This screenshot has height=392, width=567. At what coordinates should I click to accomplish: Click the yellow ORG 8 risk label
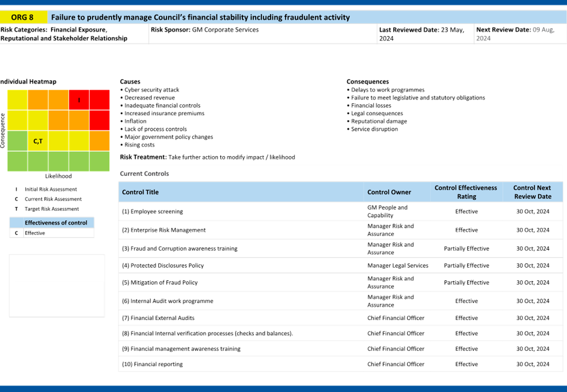23,17
